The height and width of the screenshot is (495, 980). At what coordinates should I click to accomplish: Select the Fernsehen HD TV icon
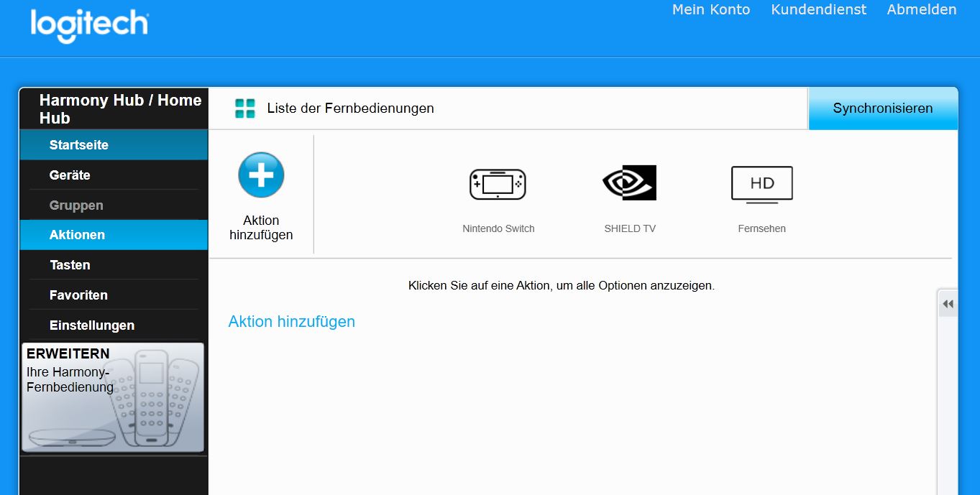click(x=761, y=185)
